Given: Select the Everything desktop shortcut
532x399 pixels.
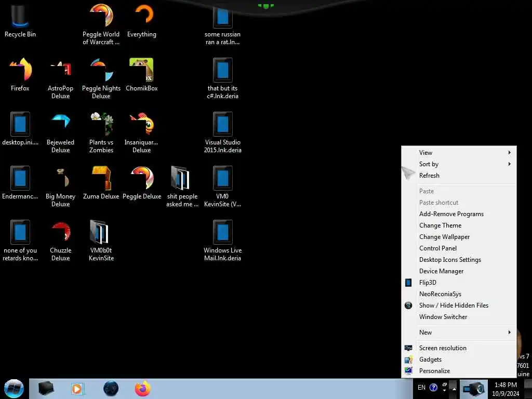Looking at the screenshot, I should [142, 20].
